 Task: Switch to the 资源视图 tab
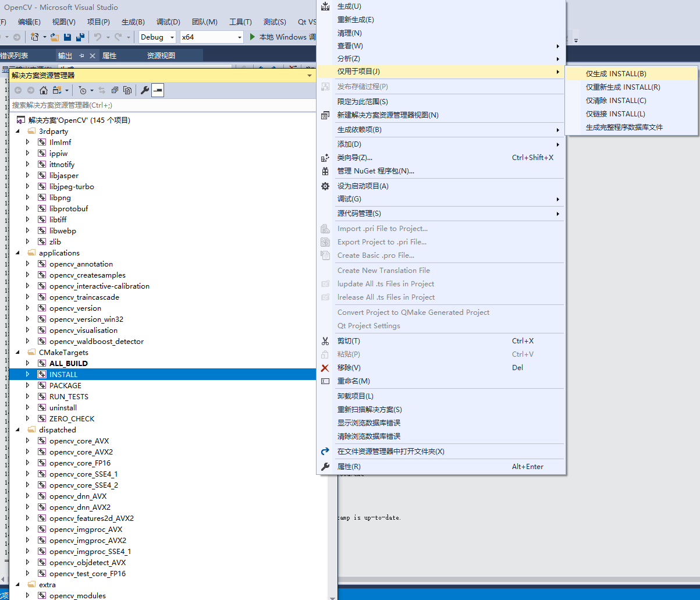click(161, 56)
